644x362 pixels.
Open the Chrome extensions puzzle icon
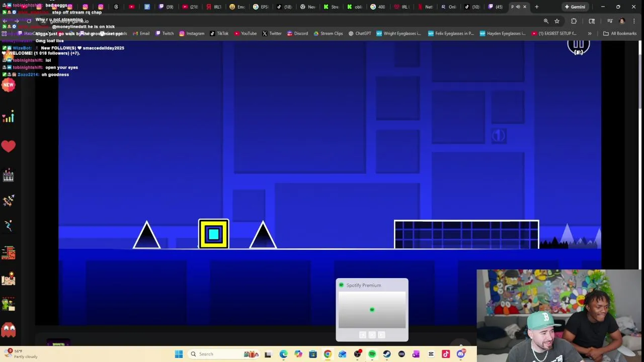point(574,21)
